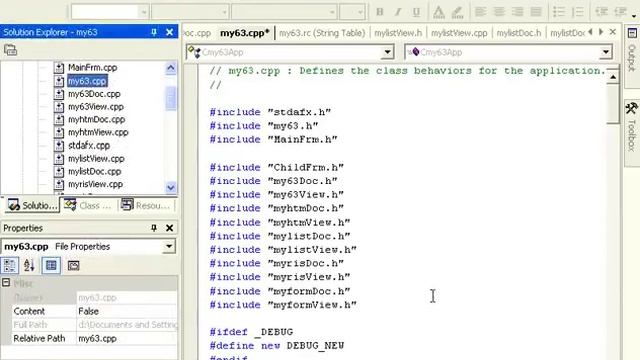The image size is (640, 360).
Task: Click the align left icon
Action: click(480, 12)
